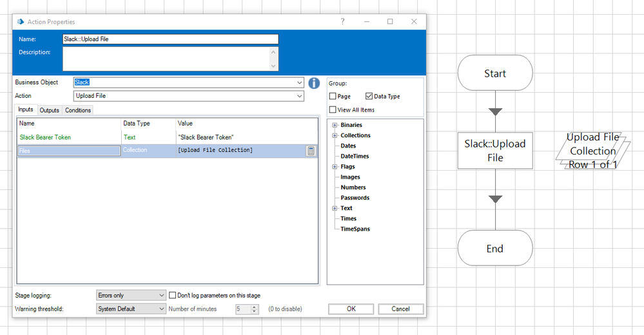Maximize the Action Properties dialog
The height and width of the screenshot is (335, 644).
pyautogui.click(x=390, y=21)
